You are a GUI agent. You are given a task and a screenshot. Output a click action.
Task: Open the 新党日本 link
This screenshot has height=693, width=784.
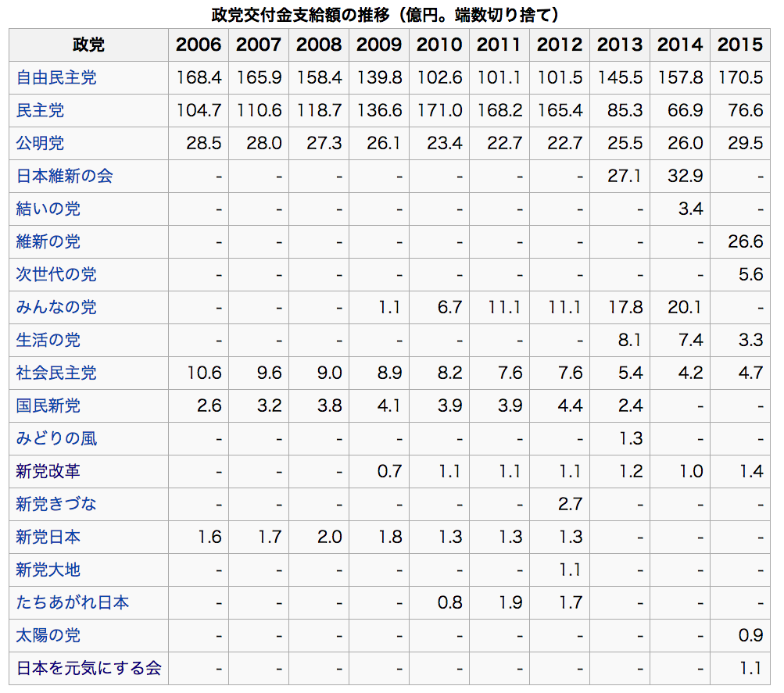[x=48, y=537]
